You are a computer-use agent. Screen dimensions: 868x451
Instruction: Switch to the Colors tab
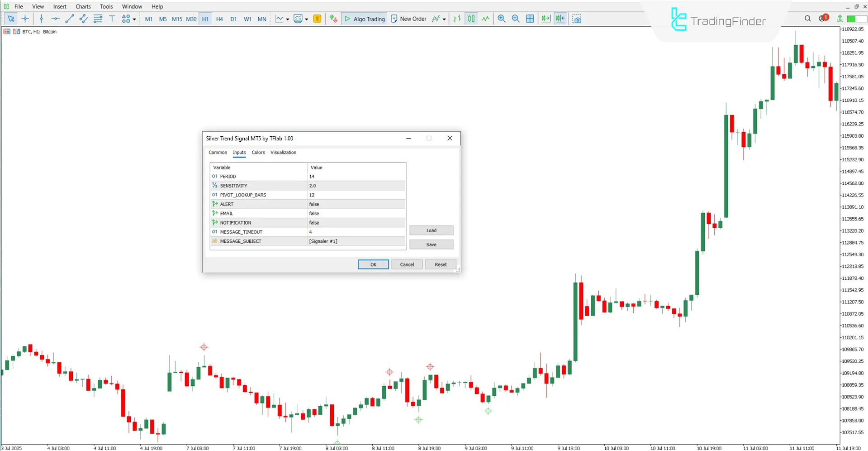click(x=258, y=153)
